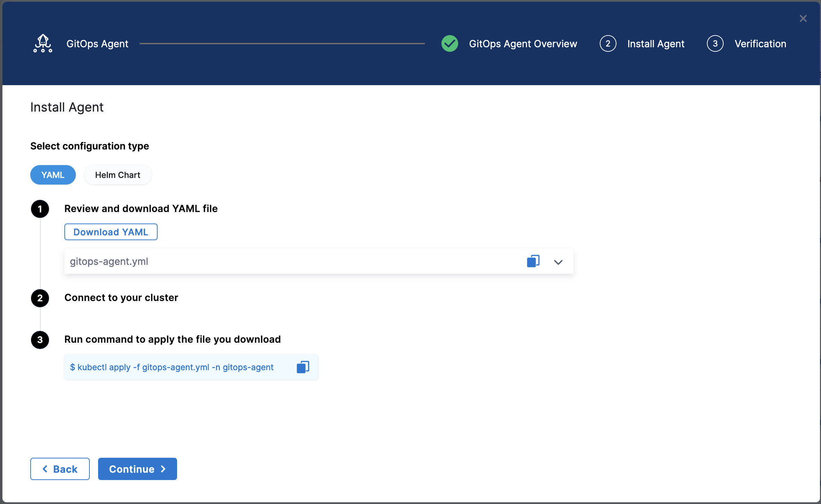Select the kubectl apply command text
Image resolution: width=821 pixels, height=504 pixels.
(x=172, y=367)
